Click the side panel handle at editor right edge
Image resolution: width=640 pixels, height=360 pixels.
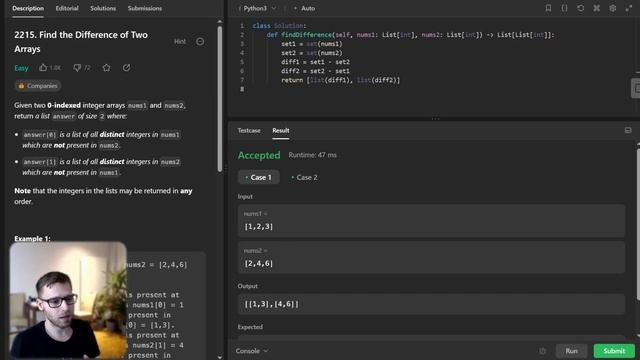click(636, 88)
